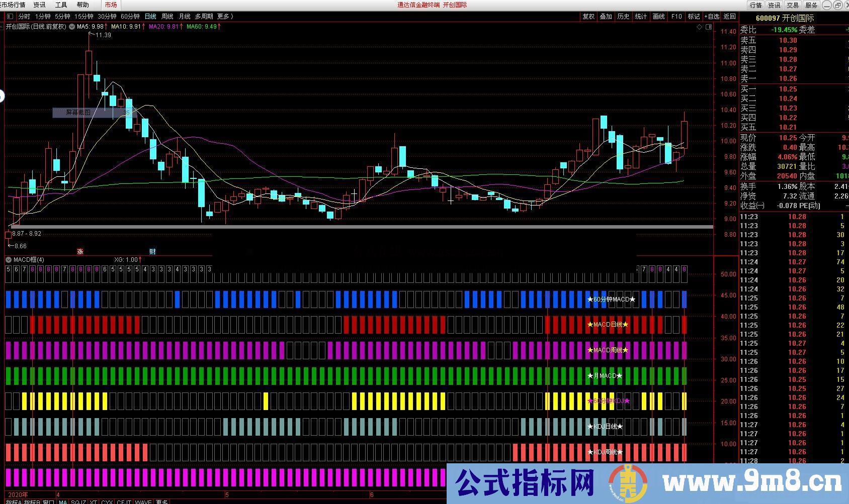Open the SQJZ indicator from bottom bar
849x504 pixels.
(x=78, y=501)
